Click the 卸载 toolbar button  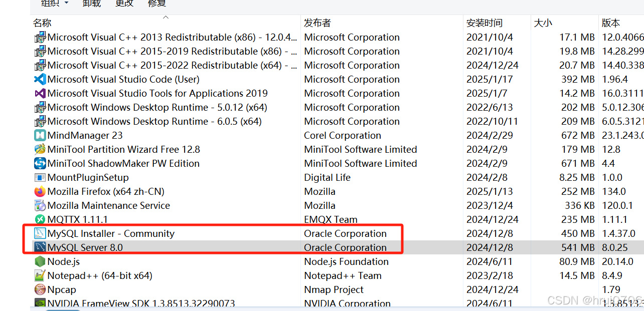pos(92,4)
